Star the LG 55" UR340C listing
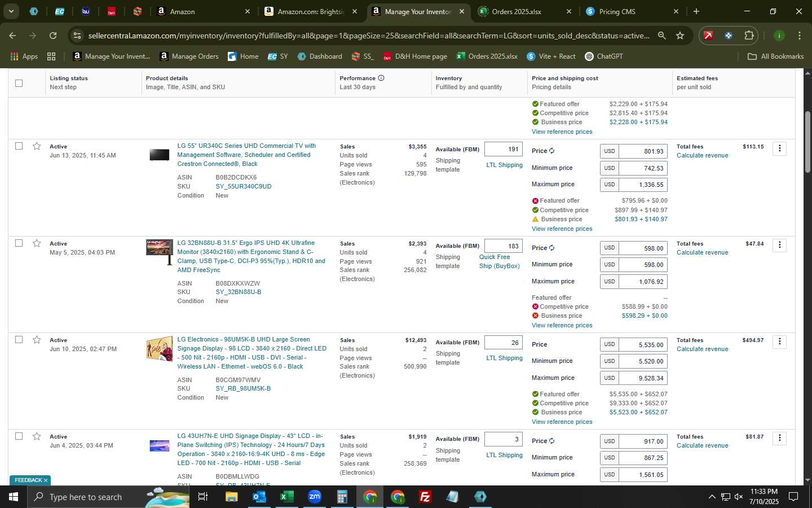Screen dimensions: 812x508 click(37, 146)
